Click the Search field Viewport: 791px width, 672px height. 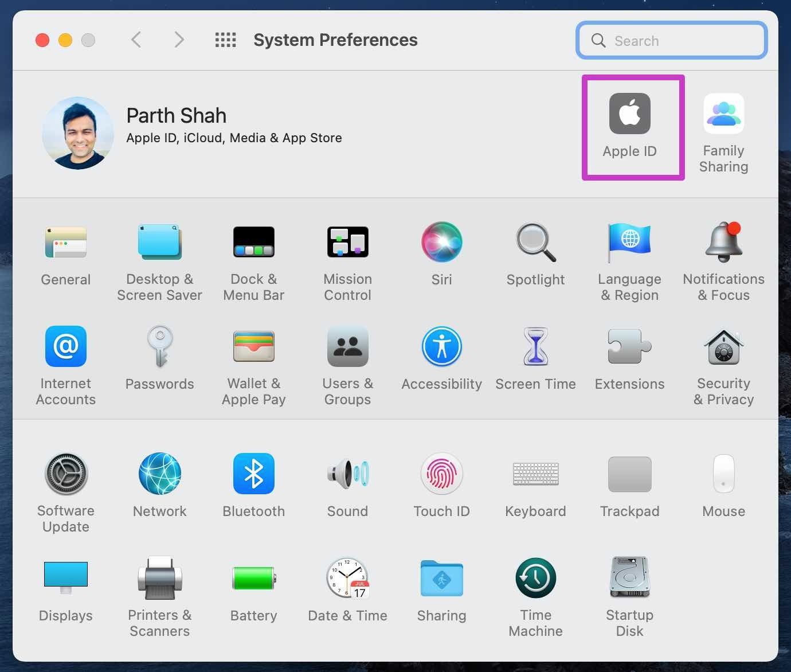click(x=671, y=40)
